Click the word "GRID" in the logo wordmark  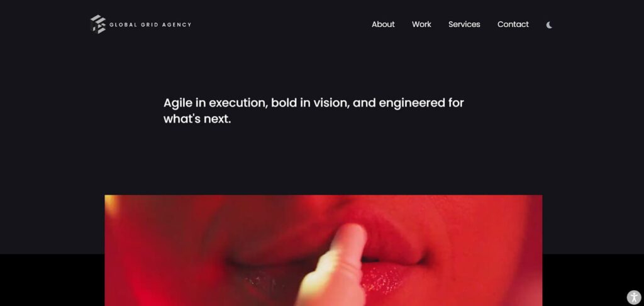(150, 25)
